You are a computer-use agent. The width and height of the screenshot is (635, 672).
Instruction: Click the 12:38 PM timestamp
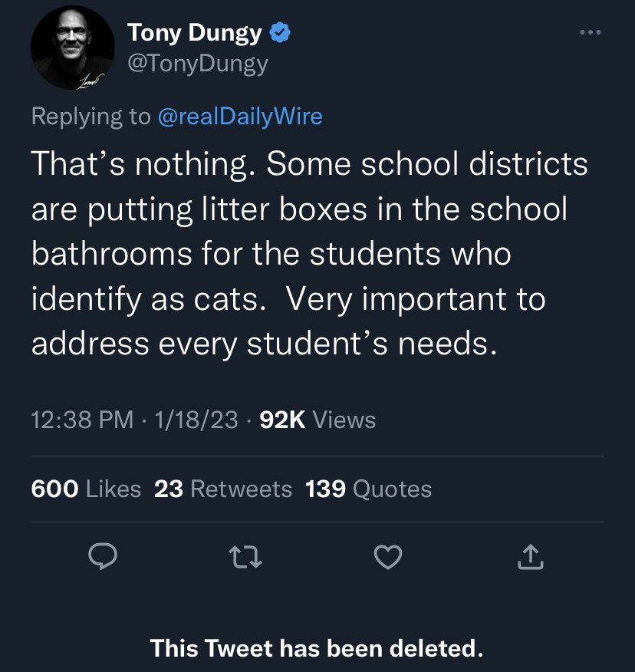point(82,420)
